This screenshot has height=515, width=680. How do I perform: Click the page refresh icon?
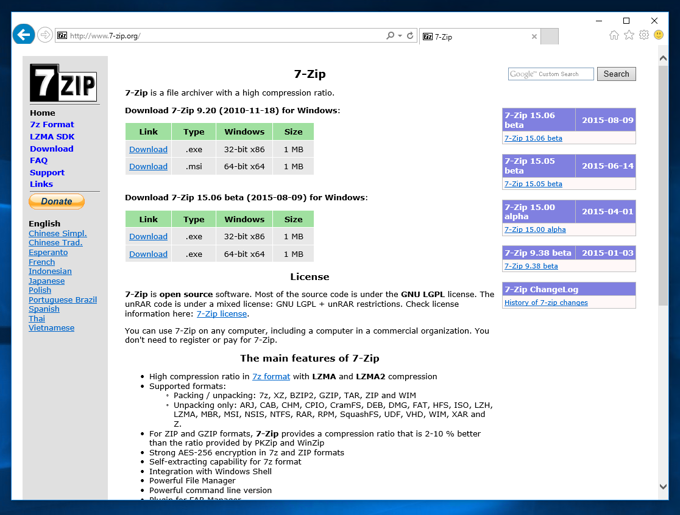(x=410, y=36)
